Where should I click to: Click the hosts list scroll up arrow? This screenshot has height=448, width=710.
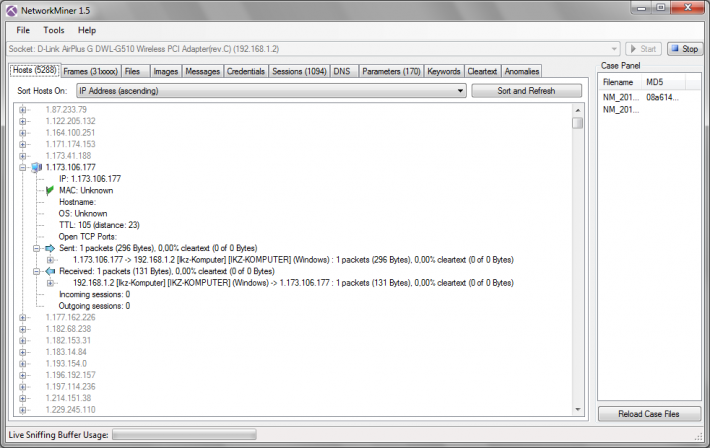pos(577,111)
